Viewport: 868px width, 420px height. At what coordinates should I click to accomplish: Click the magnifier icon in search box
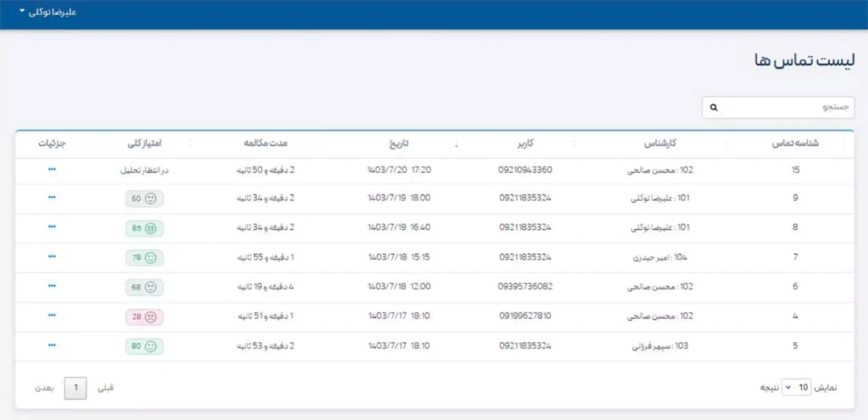(x=714, y=108)
